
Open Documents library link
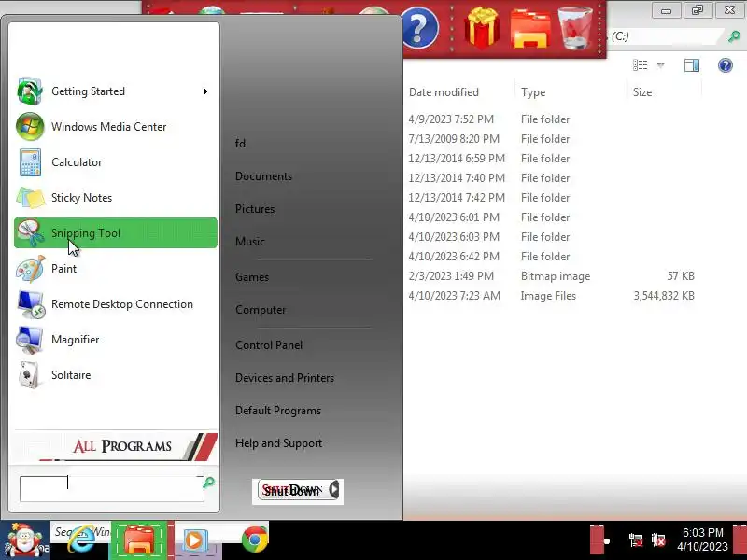coord(263,176)
